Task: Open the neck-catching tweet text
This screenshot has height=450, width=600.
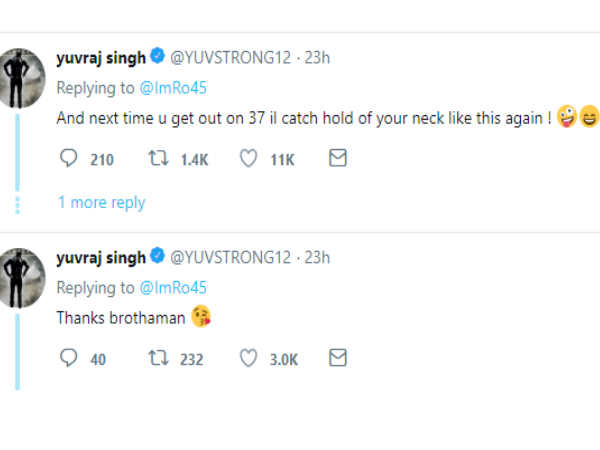Action: point(300,119)
